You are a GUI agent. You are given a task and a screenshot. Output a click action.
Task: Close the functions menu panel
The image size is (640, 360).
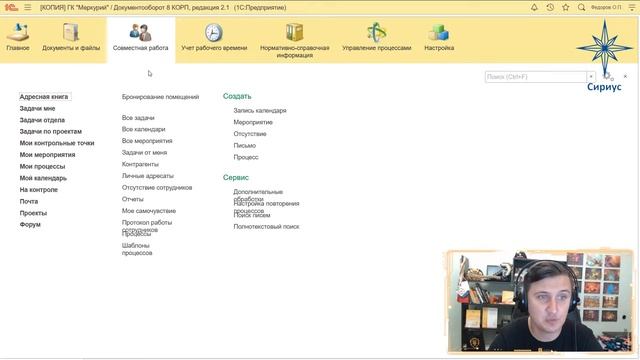tap(625, 76)
